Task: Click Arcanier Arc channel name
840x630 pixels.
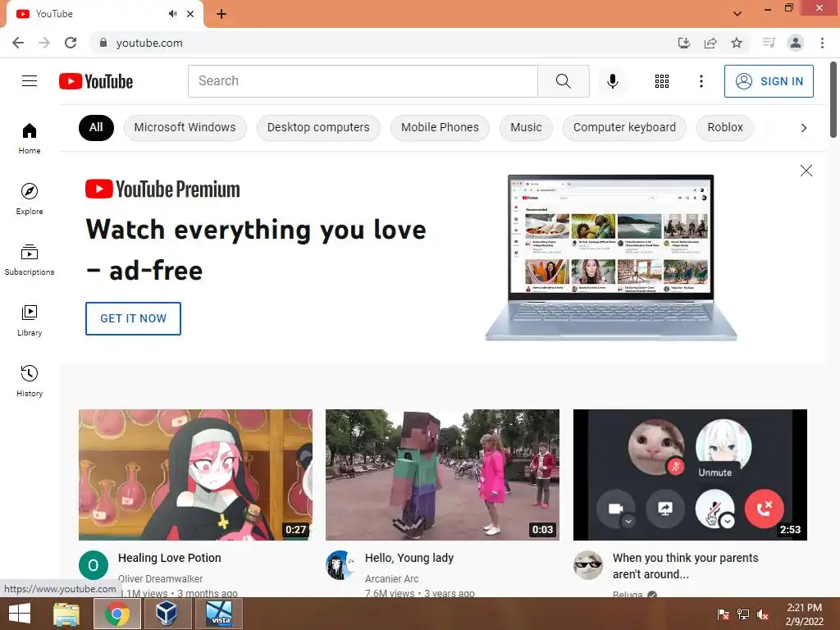Action: pos(391,578)
